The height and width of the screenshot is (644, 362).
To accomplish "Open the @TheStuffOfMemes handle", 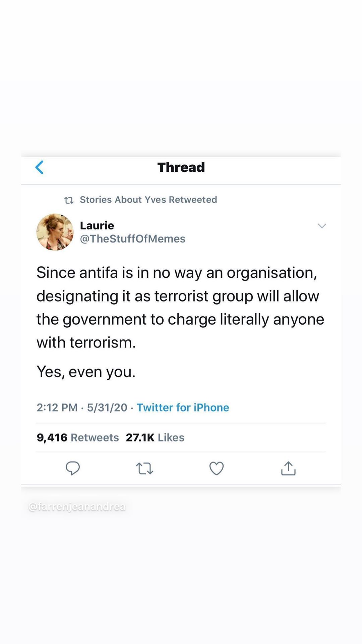I will point(132,239).
